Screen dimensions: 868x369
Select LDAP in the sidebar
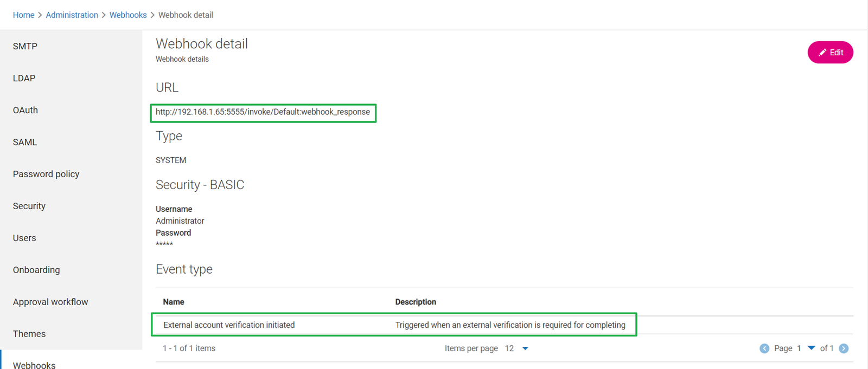24,79
